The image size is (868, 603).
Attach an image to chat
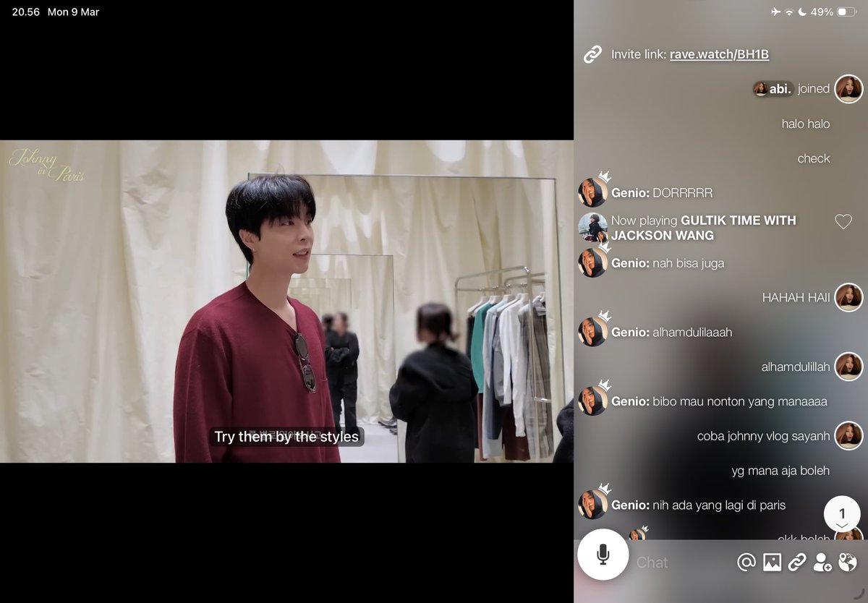[772, 562]
